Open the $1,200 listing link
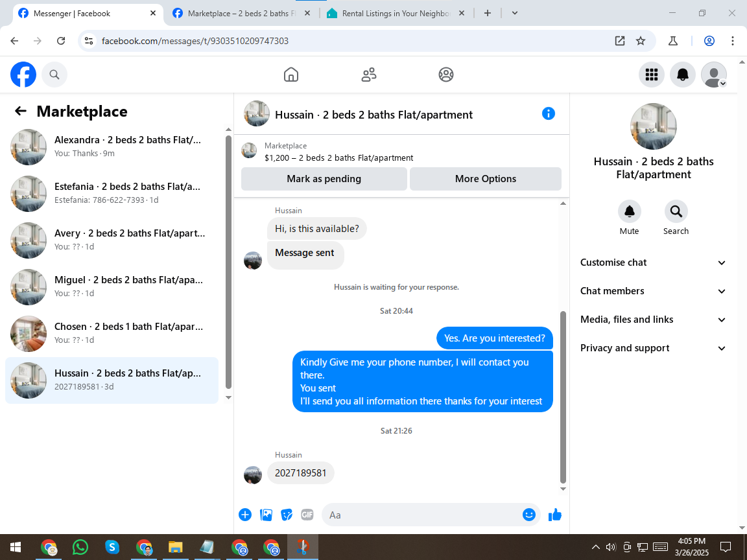747x560 pixels. coord(338,157)
